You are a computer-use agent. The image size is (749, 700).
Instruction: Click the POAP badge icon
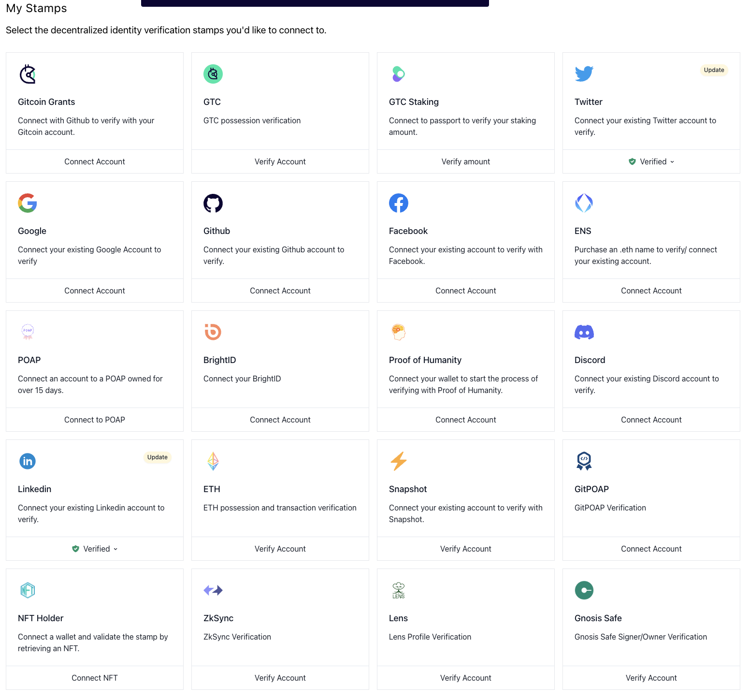28,332
